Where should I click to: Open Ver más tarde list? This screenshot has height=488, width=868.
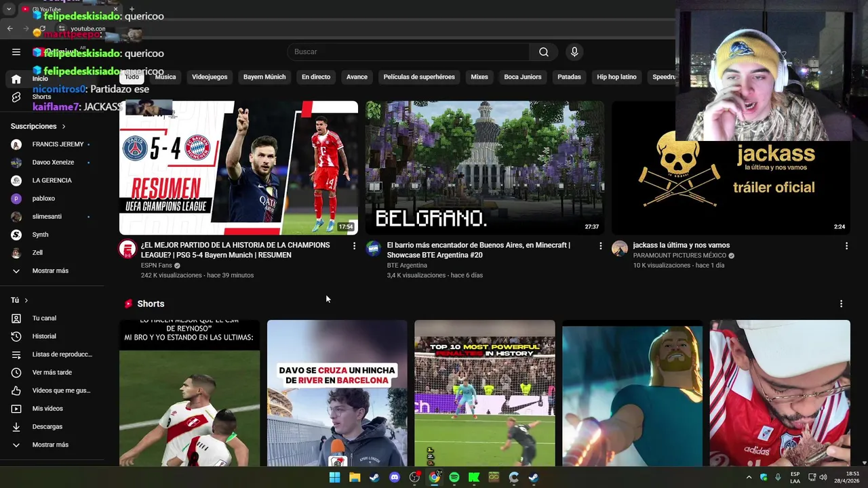click(x=52, y=373)
